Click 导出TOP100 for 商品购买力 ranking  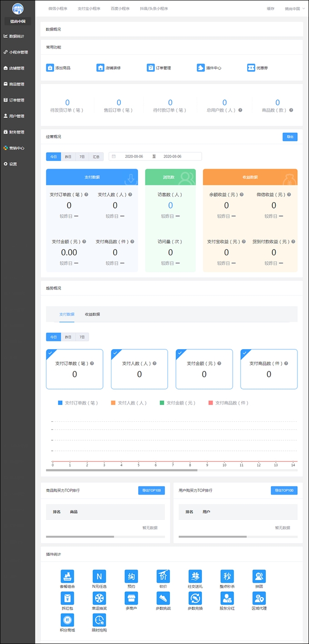[151, 490]
